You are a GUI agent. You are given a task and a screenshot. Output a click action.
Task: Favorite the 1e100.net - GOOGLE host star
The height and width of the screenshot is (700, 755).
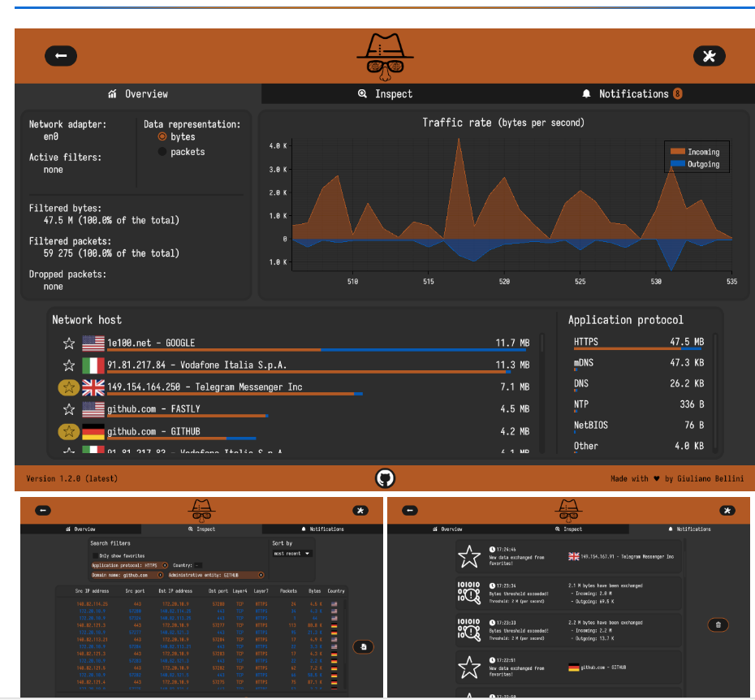[69, 344]
